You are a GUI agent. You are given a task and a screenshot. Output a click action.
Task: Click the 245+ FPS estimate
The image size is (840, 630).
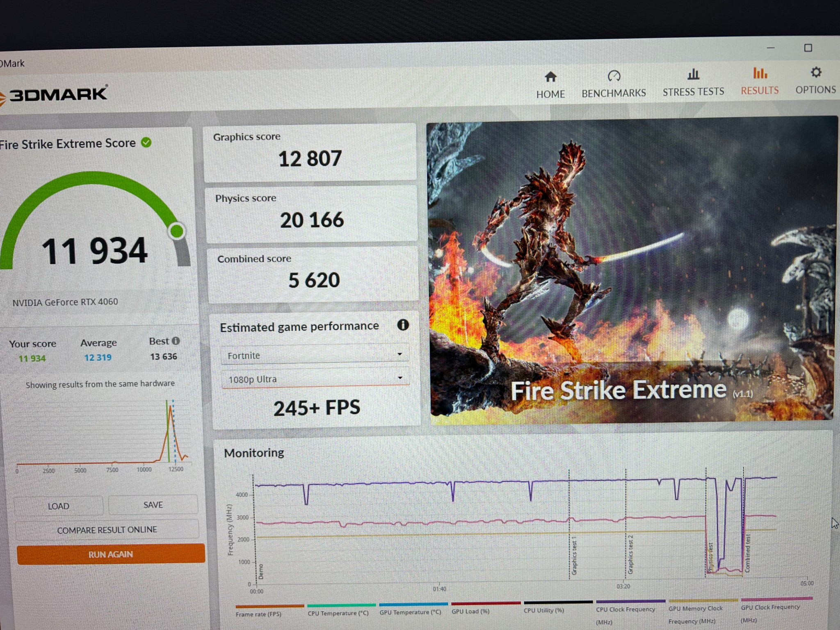tap(317, 408)
